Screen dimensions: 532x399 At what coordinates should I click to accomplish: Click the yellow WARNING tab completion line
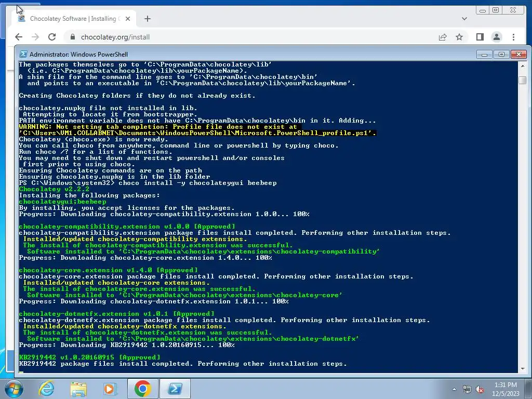(x=197, y=130)
